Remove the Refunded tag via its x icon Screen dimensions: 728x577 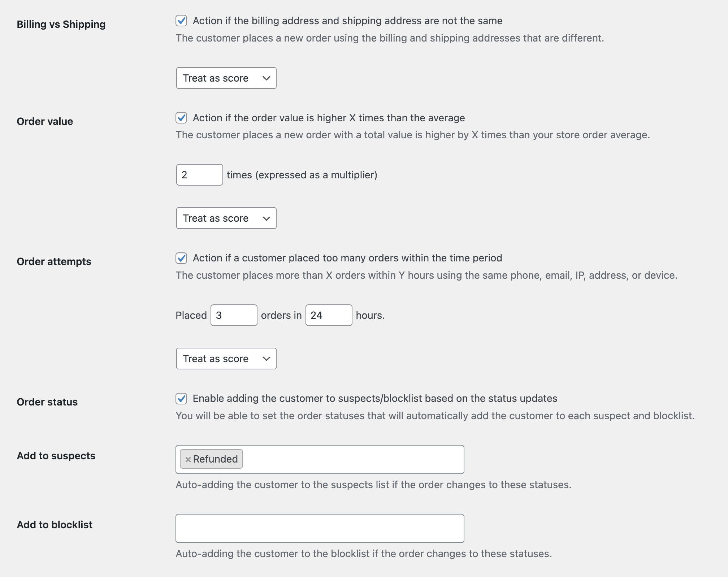click(188, 459)
